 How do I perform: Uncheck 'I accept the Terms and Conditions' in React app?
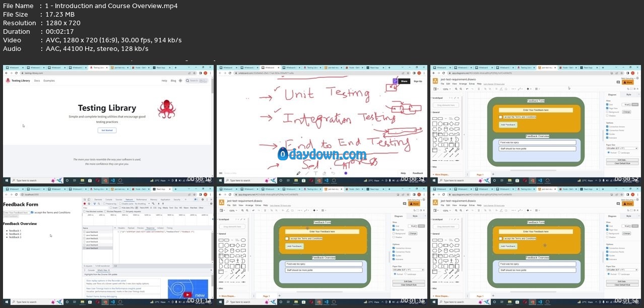[x=33, y=213]
